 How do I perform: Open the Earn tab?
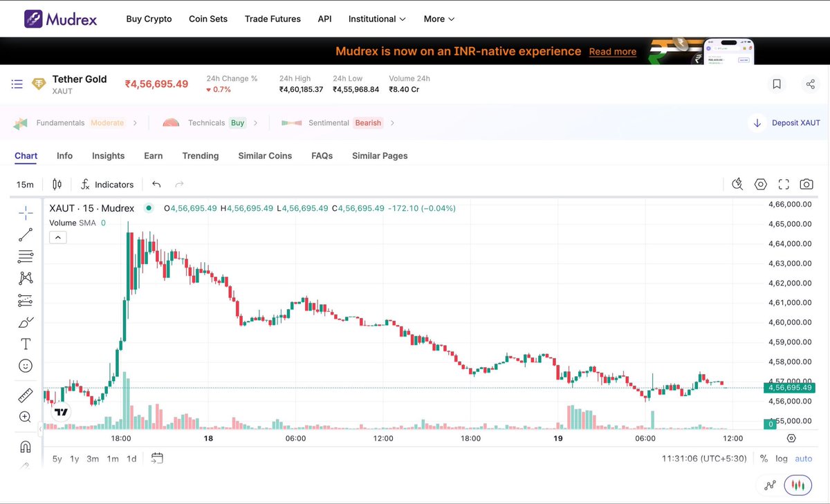click(x=154, y=156)
